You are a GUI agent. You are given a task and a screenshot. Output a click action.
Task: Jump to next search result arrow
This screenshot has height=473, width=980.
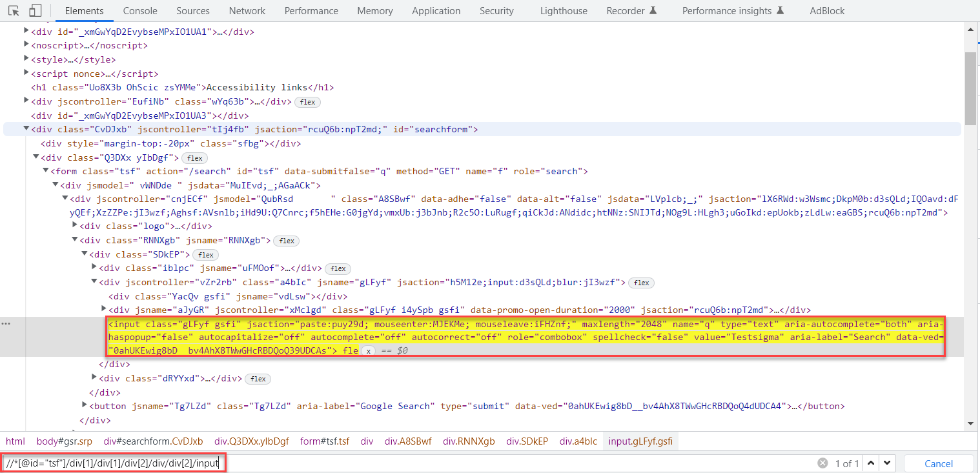(x=888, y=463)
